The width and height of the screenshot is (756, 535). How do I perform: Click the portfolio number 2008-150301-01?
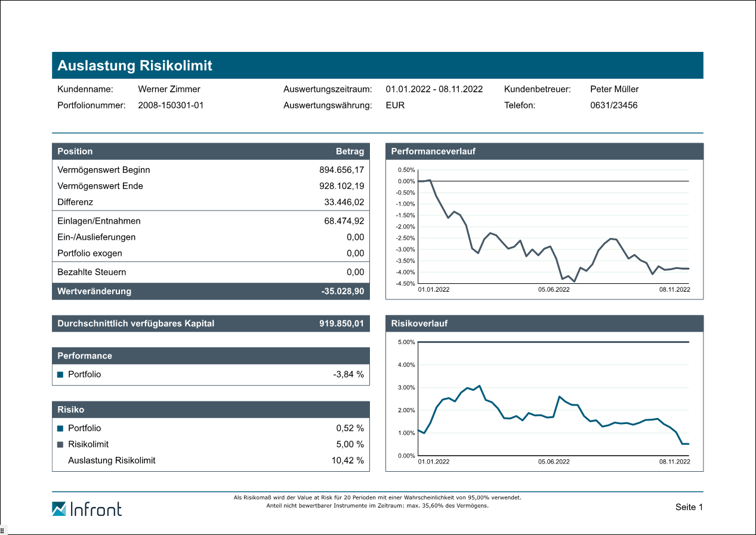(x=171, y=106)
